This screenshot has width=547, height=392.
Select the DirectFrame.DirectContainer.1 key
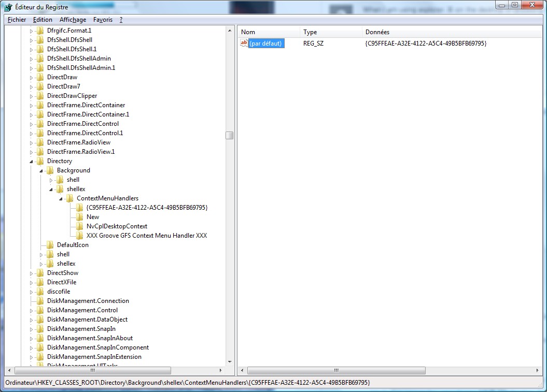88,114
